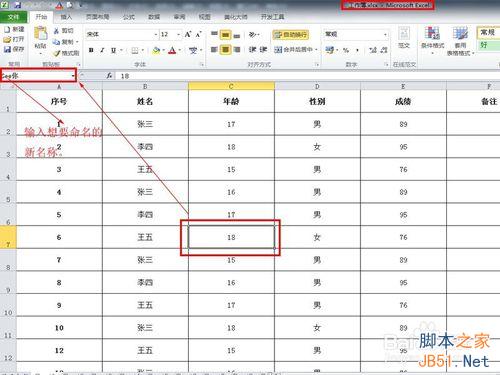Viewport: 500px width, 375px height.
Task: Click the red font color button
Action: coord(172,50)
